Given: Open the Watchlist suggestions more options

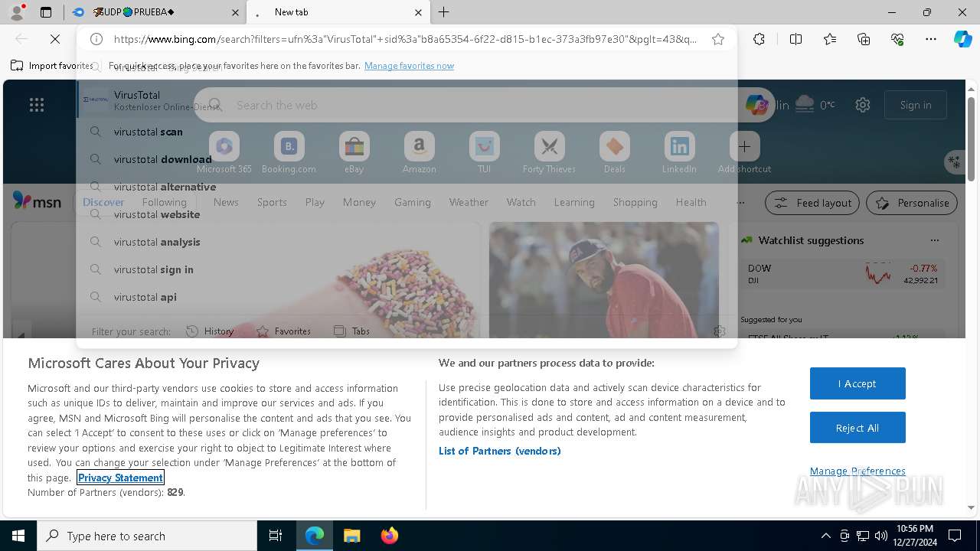Looking at the screenshot, I should pos(934,240).
